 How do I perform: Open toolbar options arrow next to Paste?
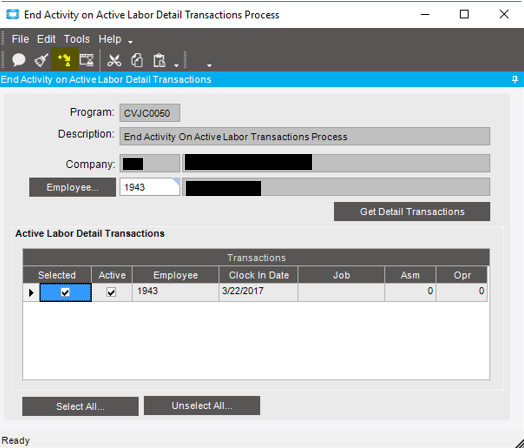[x=176, y=65]
